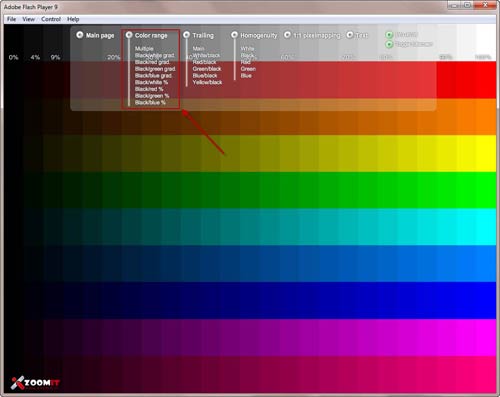Image resolution: width=500 pixels, height=397 pixels.
Task: Click the Text circle icon
Action: [x=350, y=35]
